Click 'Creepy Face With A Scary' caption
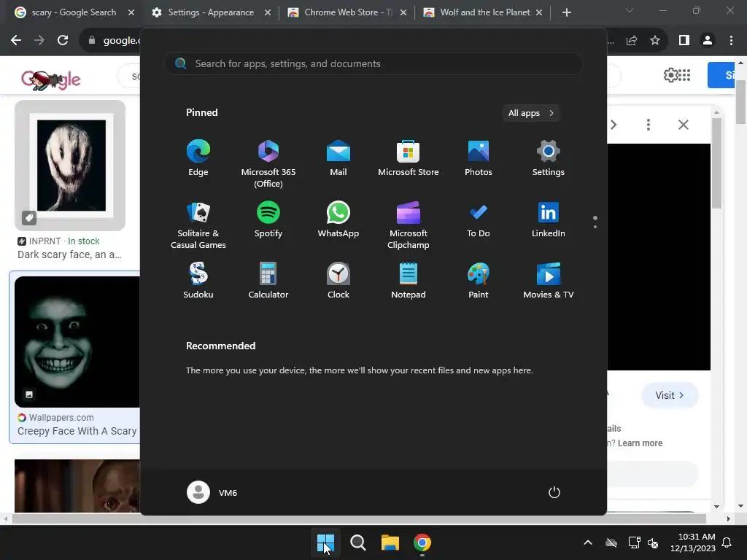The width and height of the screenshot is (747, 560). click(77, 431)
